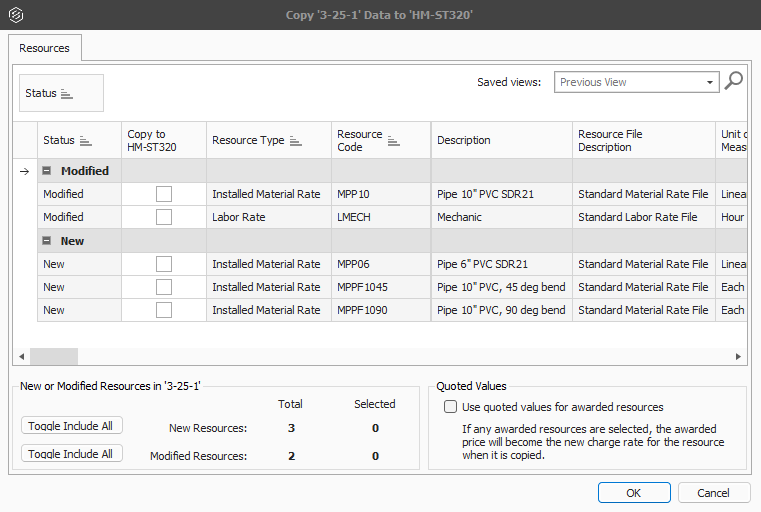Open the Saved views dropdown

pyautogui.click(x=710, y=82)
